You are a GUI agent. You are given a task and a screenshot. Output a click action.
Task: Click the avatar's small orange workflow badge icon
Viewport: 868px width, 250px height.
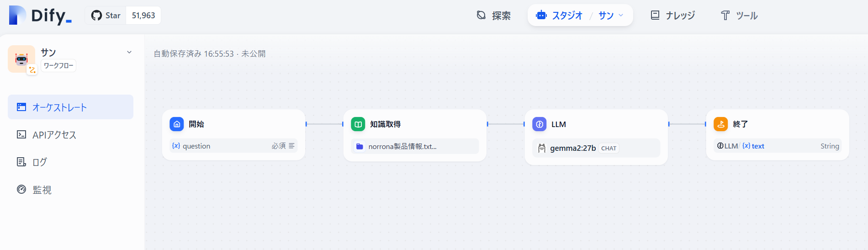click(x=32, y=70)
